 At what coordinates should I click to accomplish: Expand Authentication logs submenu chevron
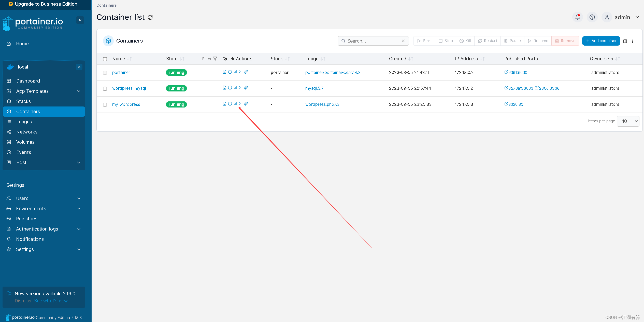[x=79, y=229]
